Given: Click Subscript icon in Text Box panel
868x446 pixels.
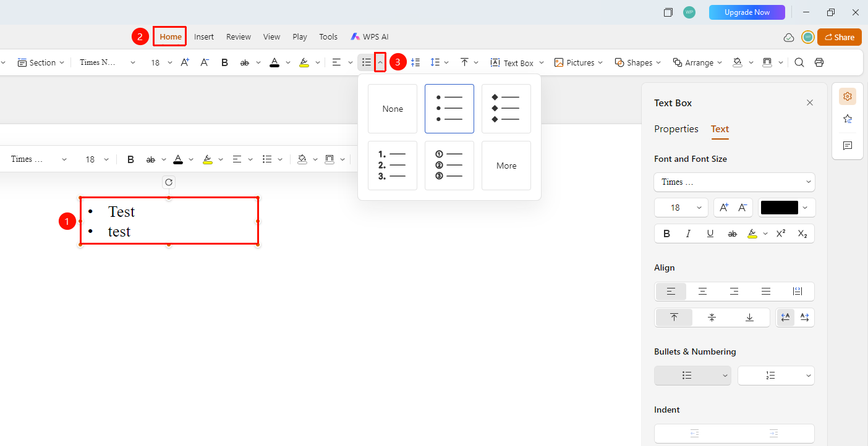Looking at the screenshot, I should (x=802, y=234).
